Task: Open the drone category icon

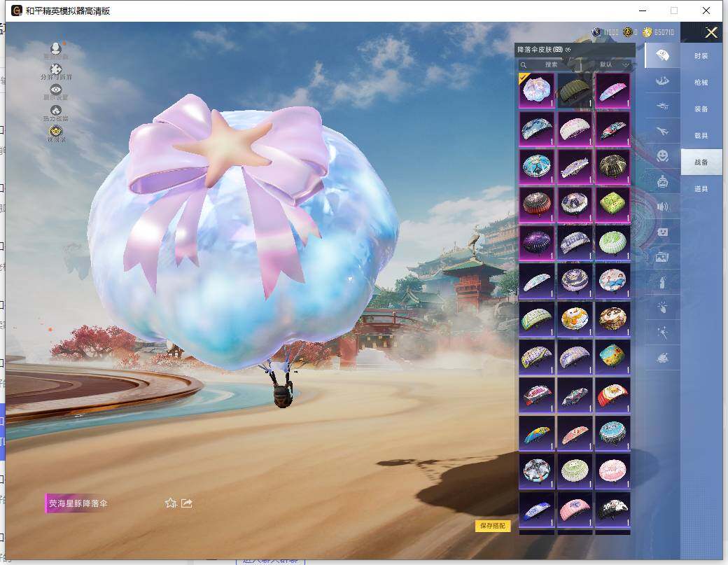Action: coord(662,106)
